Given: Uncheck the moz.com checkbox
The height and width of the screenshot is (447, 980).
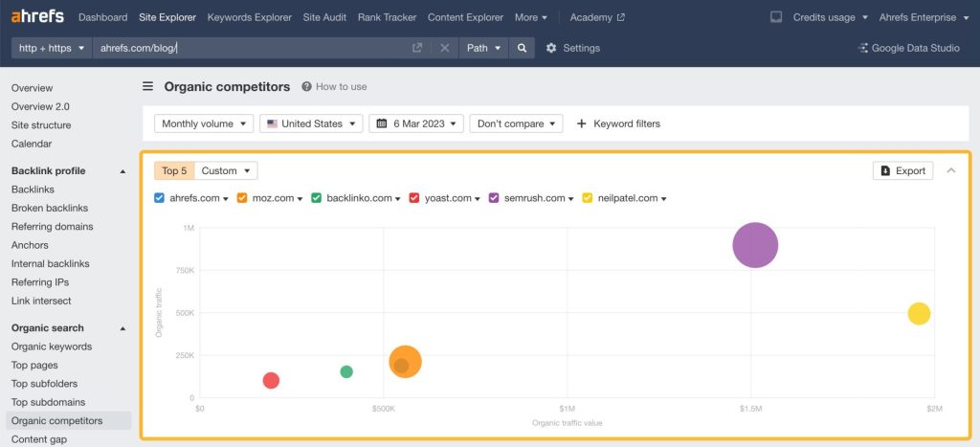Looking at the screenshot, I should point(242,198).
